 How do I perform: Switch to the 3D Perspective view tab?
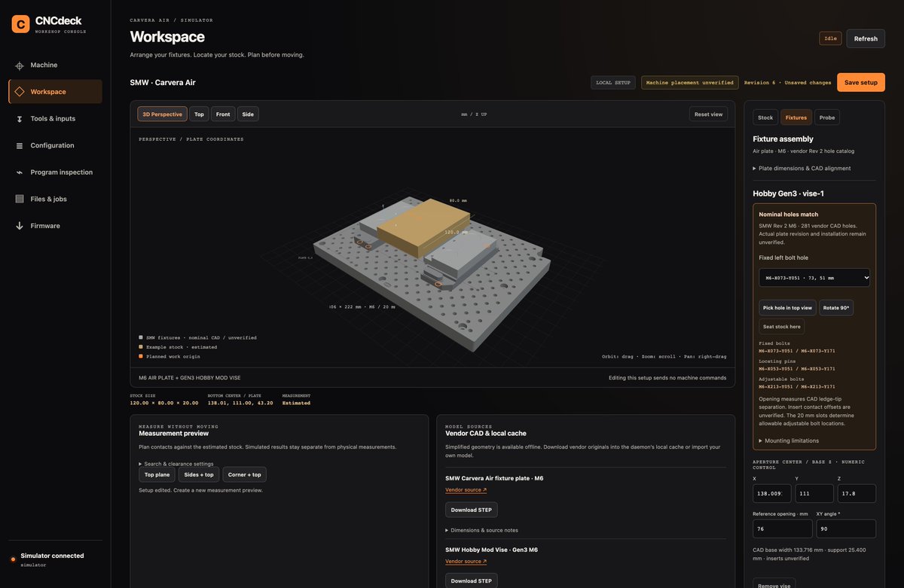tap(162, 114)
